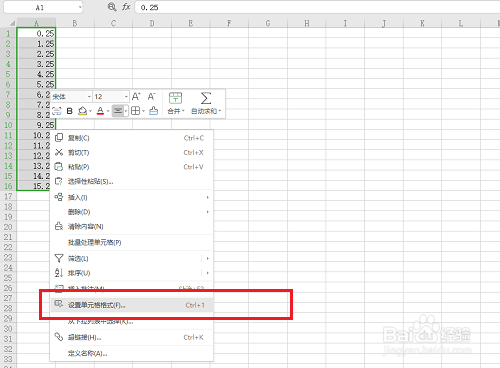The height and width of the screenshot is (368, 500).
Task: Apply the red font color A
Action: coord(100,111)
